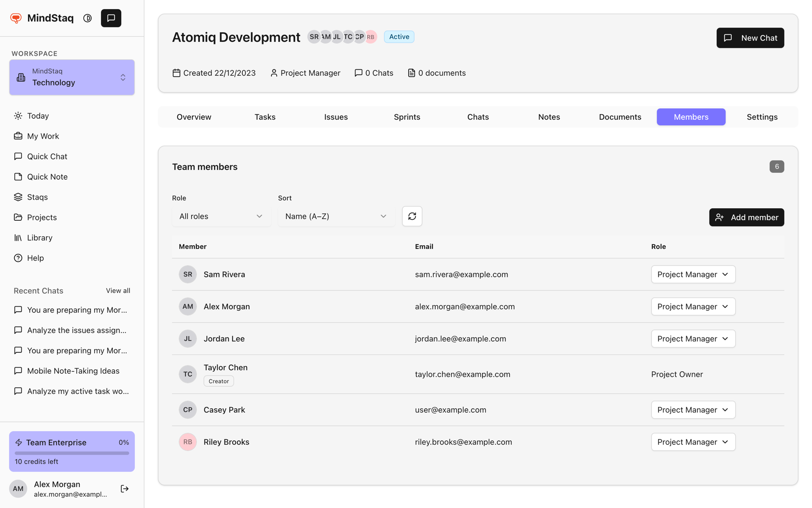Click Riley Brooks' pink RB avatar in table

pos(188,442)
